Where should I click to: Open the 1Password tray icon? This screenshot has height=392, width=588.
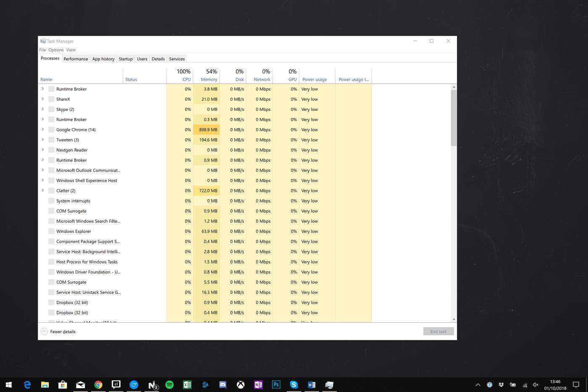pyautogui.click(x=490, y=384)
